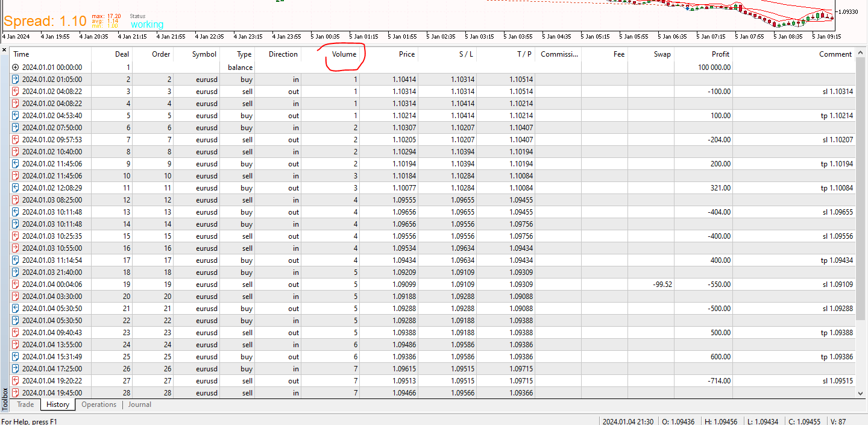The width and height of the screenshot is (868, 425).
Task: Click the deal icon at 2024.01.04 15:31:49
Action: [16, 357]
